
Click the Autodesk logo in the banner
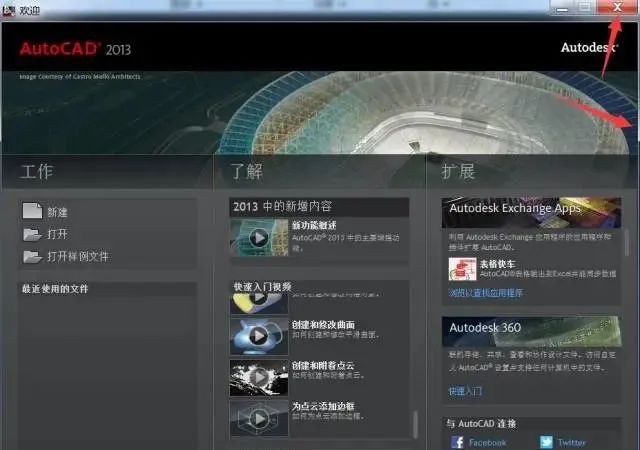click(x=589, y=47)
